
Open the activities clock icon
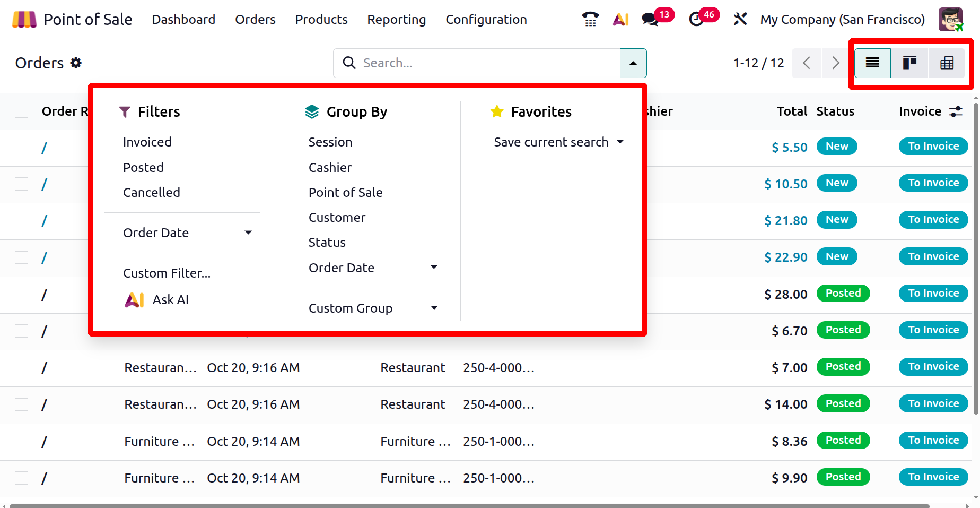pyautogui.click(x=696, y=20)
